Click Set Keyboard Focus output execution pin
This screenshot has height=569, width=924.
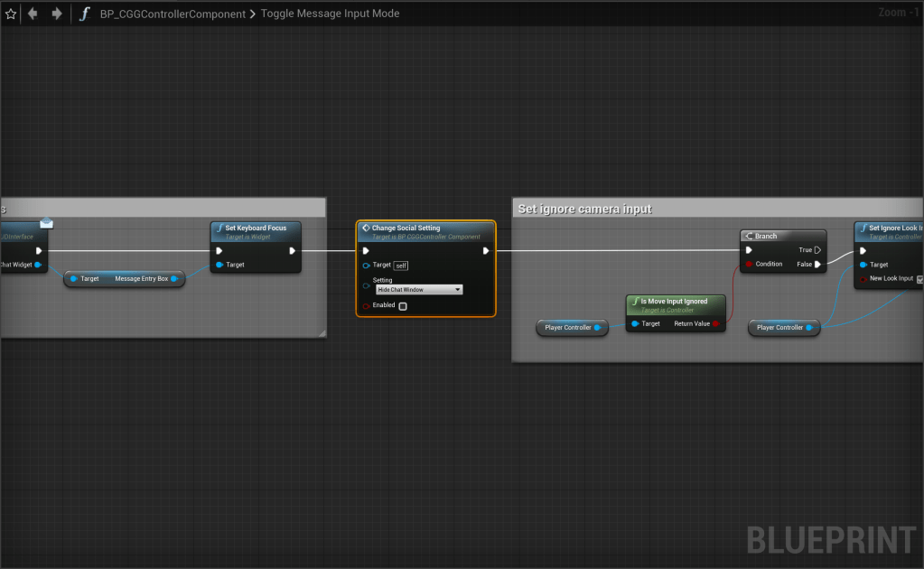pyautogui.click(x=292, y=251)
